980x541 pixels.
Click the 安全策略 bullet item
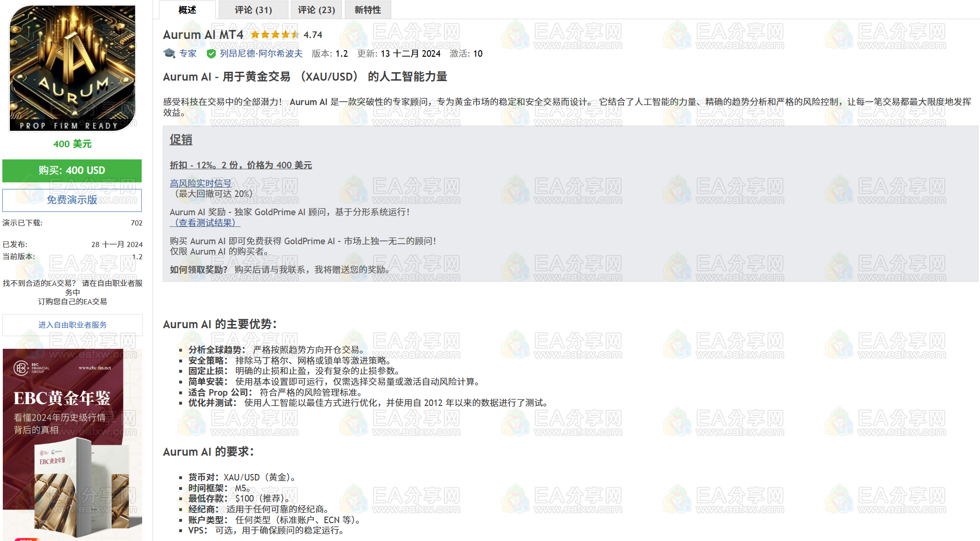pyautogui.click(x=289, y=361)
